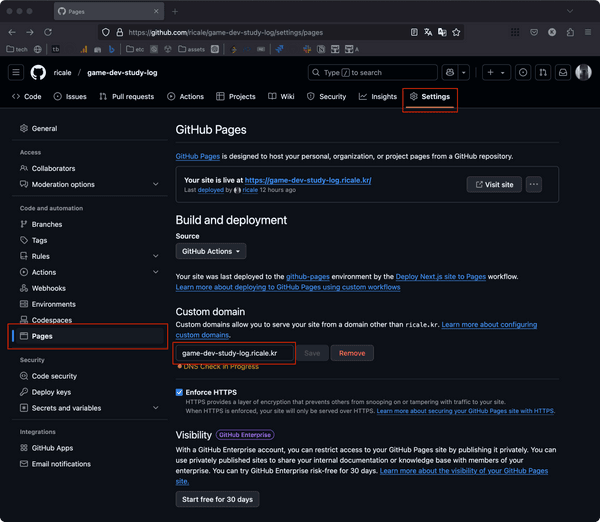Expand Secrets and variables chevron
Viewport: 600px width, 522px height.
pyautogui.click(x=156, y=408)
